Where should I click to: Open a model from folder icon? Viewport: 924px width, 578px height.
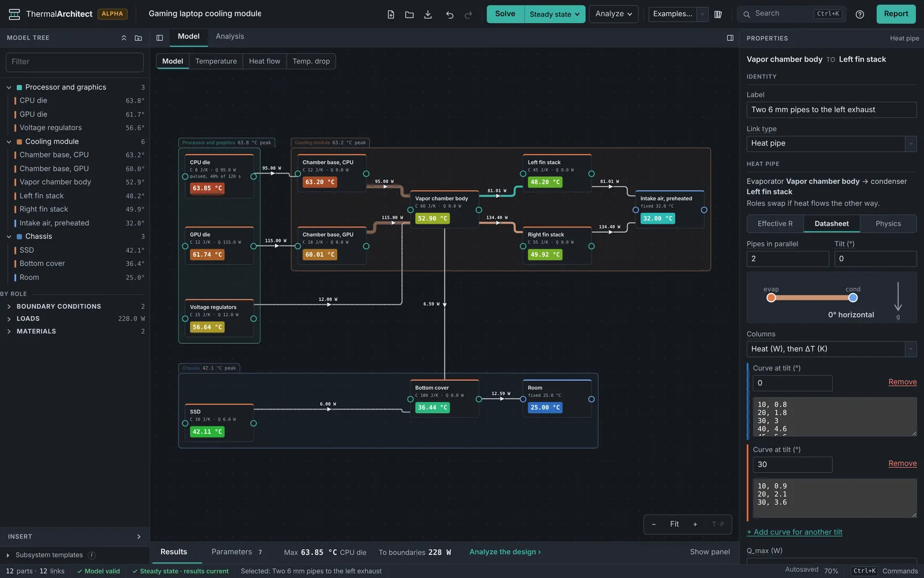click(409, 14)
